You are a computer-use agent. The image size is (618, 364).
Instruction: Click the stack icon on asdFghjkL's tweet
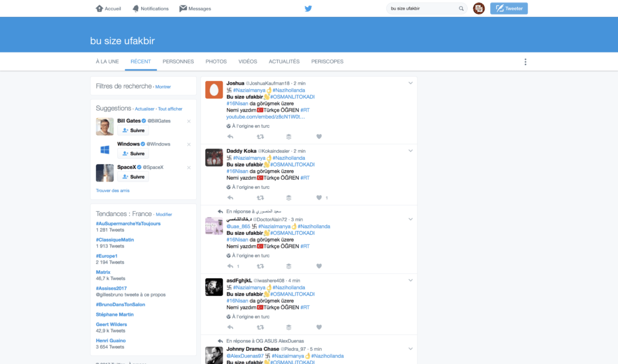[x=289, y=327]
